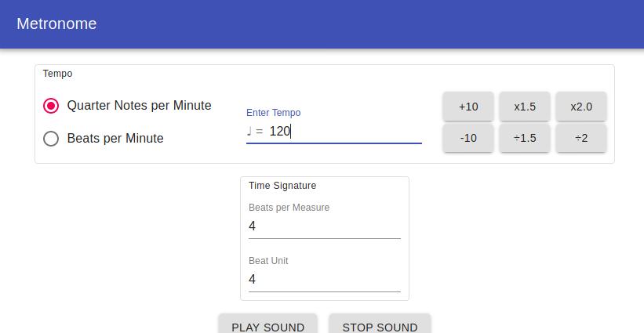Screen dimensions: 644x333
Task: Click the Metronome title in the header
Action: [x=56, y=24]
